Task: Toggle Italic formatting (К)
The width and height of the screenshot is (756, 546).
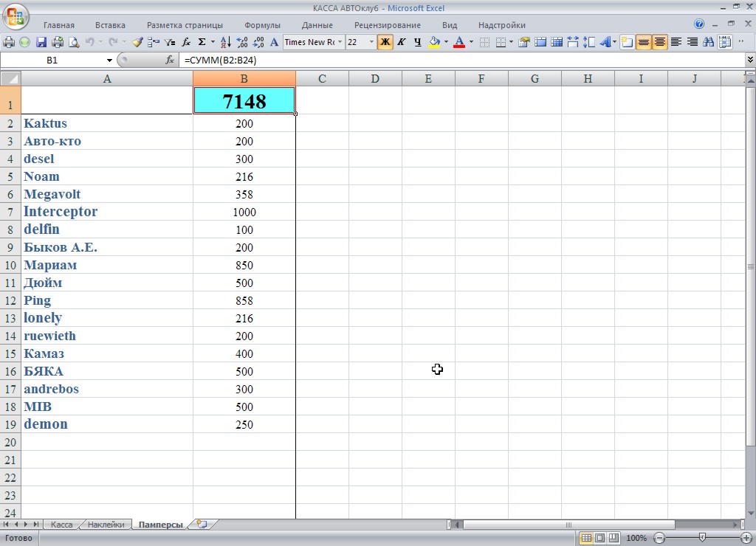Action: coord(402,42)
